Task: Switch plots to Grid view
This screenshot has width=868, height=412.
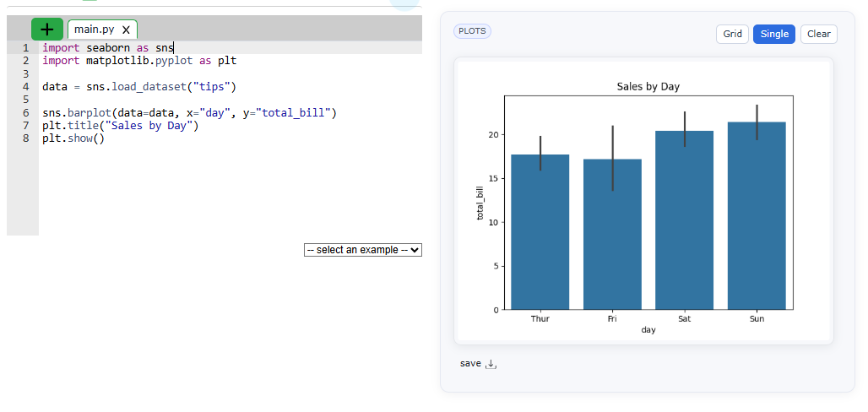Action: click(x=732, y=34)
